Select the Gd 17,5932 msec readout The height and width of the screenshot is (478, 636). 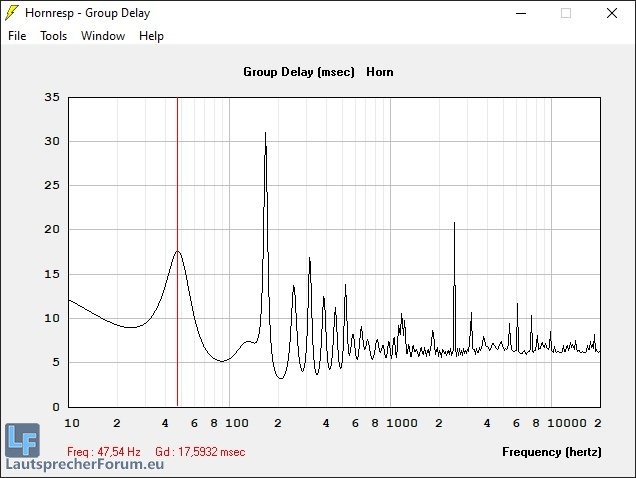coord(200,452)
